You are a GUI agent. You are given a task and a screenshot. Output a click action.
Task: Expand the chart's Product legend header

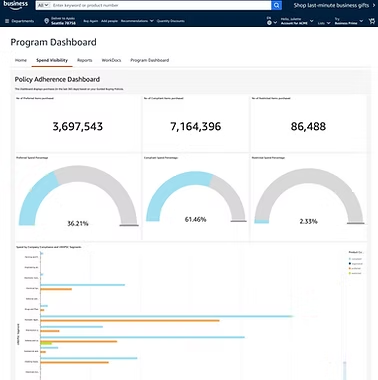click(355, 252)
